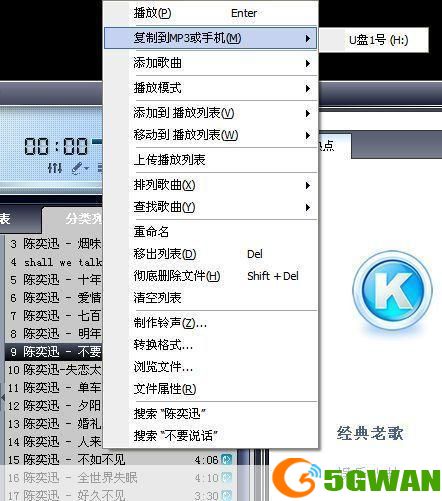Image resolution: width=442 pixels, height=501 pixels.
Task: Open 制作铃声(Z)... from the menu
Action: tap(211, 323)
